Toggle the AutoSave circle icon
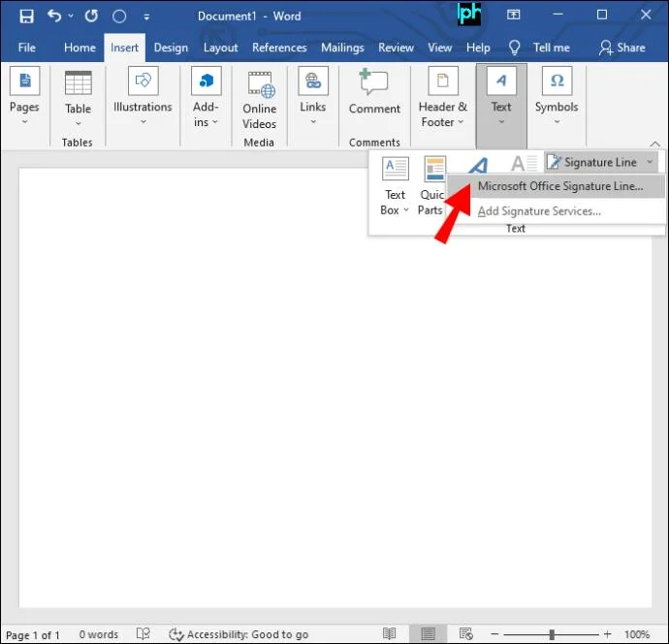 [x=119, y=16]
